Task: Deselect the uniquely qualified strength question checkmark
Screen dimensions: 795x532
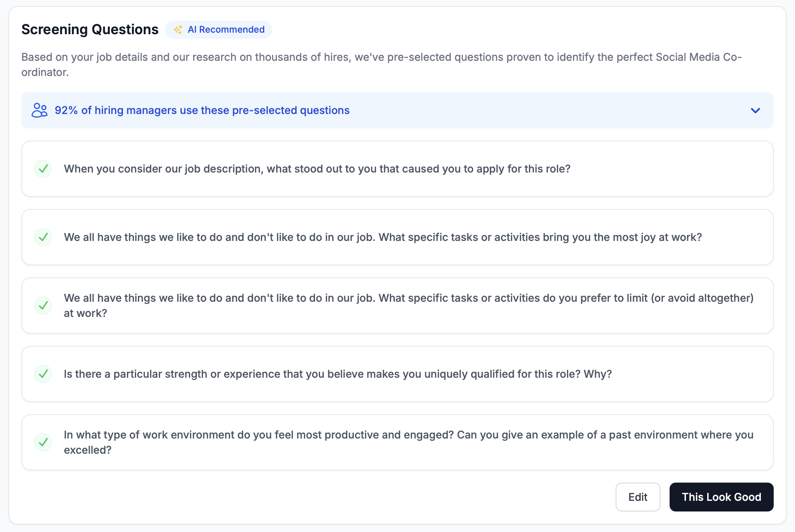Action: (x=43, y=374)
